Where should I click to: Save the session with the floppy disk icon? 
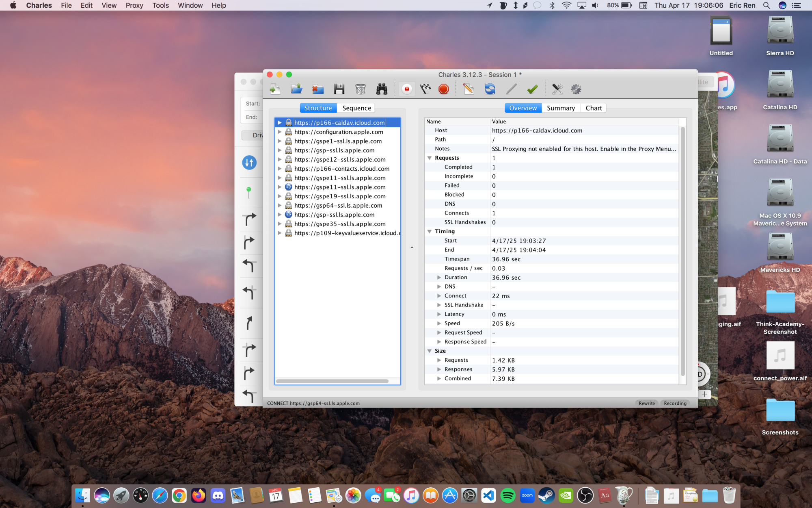339,89
